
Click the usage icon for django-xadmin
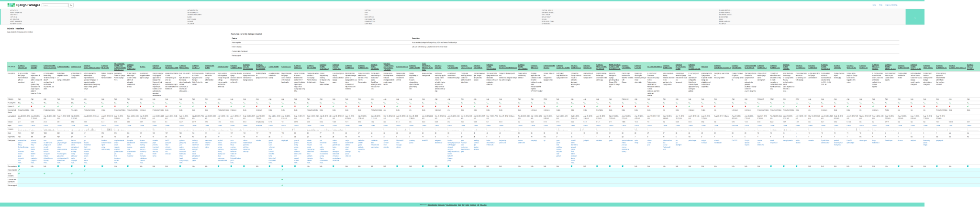[x=32, y=102]
